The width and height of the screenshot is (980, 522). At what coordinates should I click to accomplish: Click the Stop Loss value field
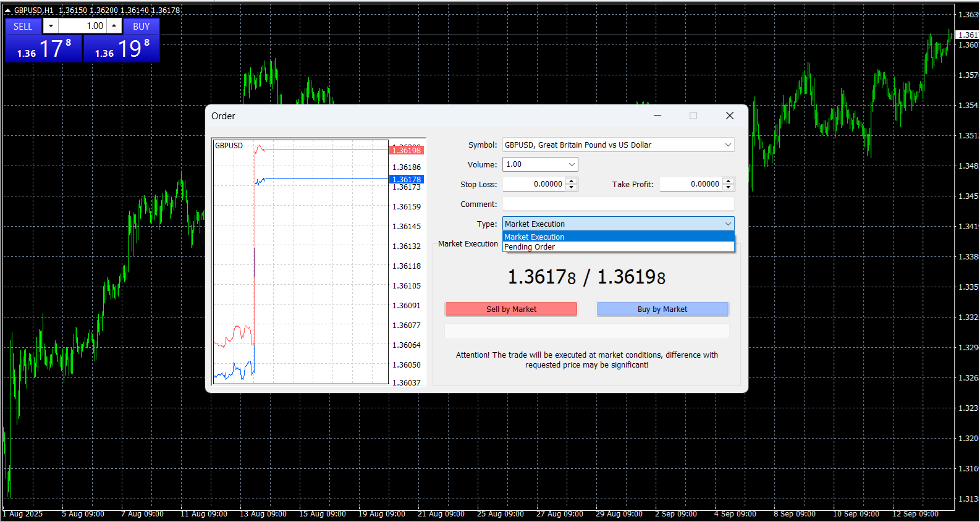534,184
